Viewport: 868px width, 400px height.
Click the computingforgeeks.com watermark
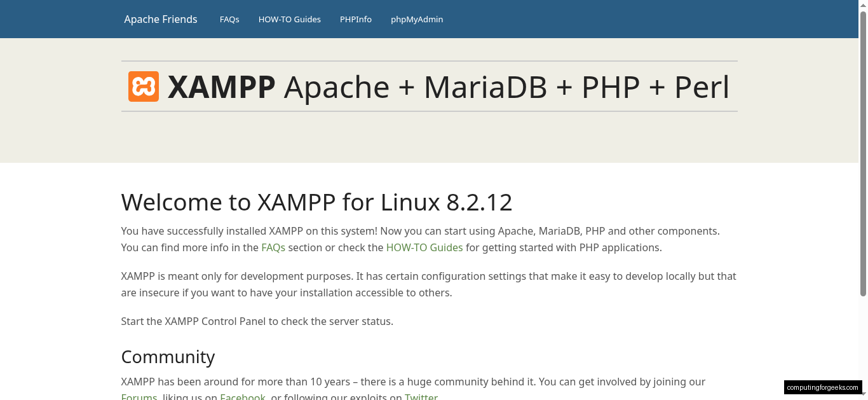click(823, 387)
